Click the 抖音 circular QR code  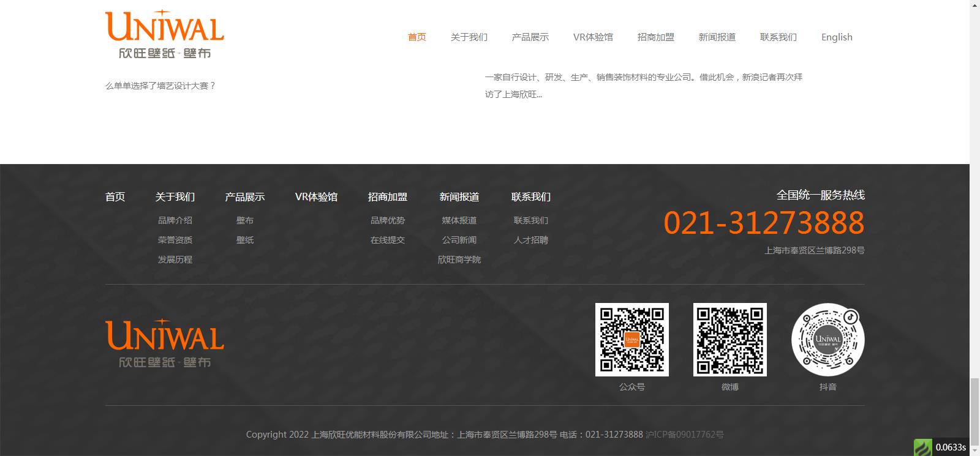tap(827, 340)
